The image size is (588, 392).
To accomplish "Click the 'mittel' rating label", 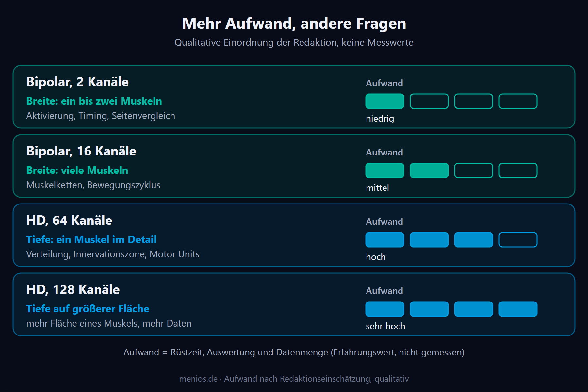I will click(x=377, y=188).
